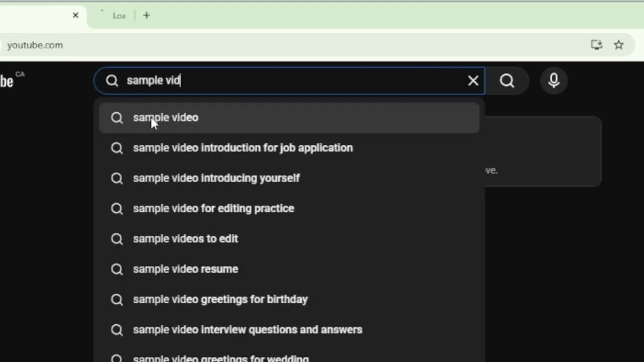Select 'sample video introducing yourself'
Image resolution: width=644 pixels, height=362 pixels.
(x=216, y=178)
